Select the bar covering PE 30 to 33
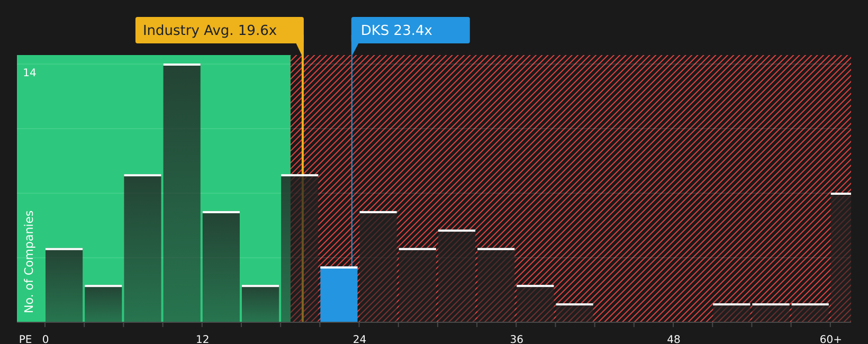This screenshot has height=344, width=868. click(x=457, y=276)
